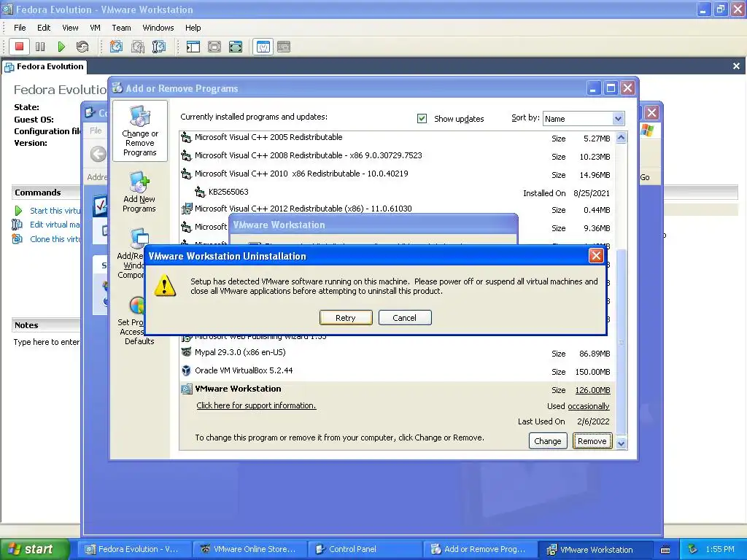Click the system tray network icon
Image resolution: width=747 pixels, height=560 pixels.
pos(692,550)
